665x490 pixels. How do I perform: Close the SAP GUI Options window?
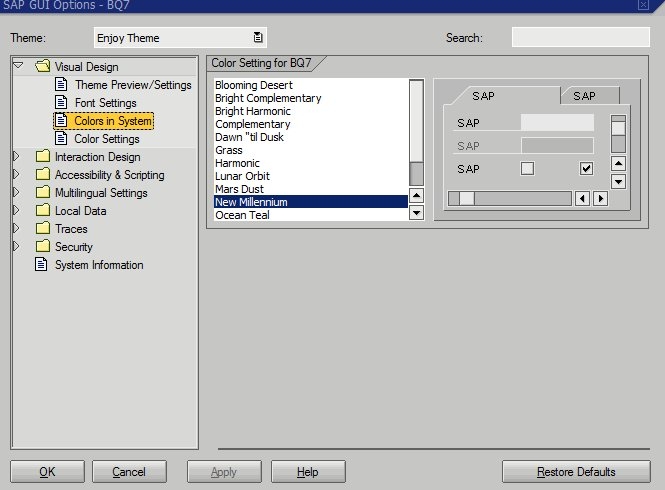tap(643, 5)
